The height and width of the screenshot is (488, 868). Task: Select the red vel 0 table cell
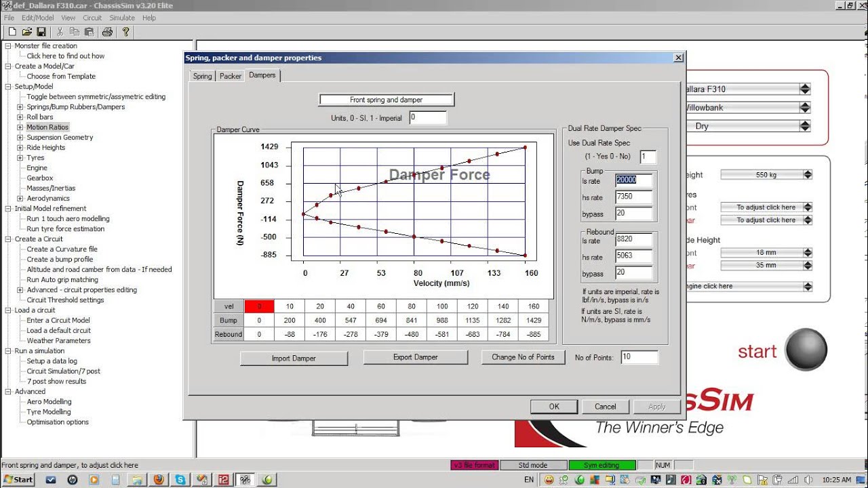(x=259, y=306)
